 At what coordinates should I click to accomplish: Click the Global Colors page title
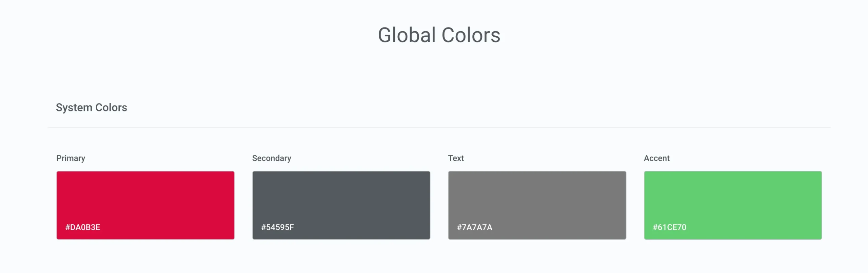pos(439,35)
